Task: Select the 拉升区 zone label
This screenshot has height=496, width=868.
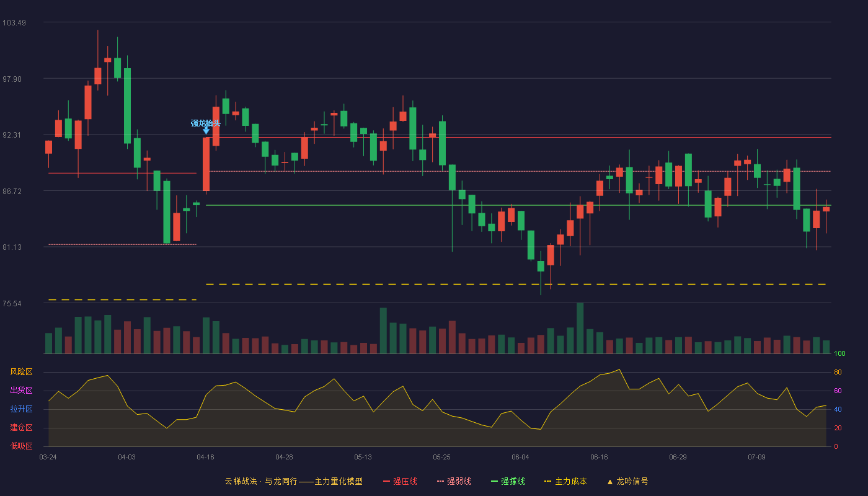Action: [x=21, y=409]
